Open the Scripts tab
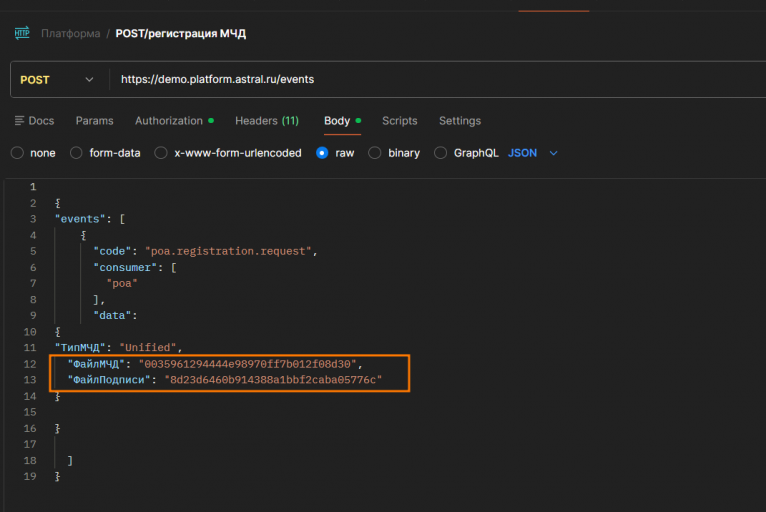Image resolution: width=766 pixels, height=512 pixels. tap(399, 121)
